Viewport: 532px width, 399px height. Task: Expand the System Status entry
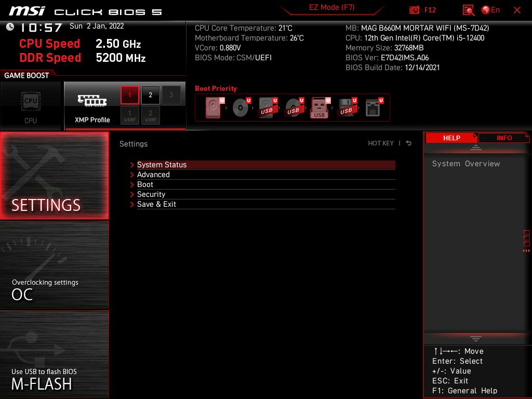[162, 165]
